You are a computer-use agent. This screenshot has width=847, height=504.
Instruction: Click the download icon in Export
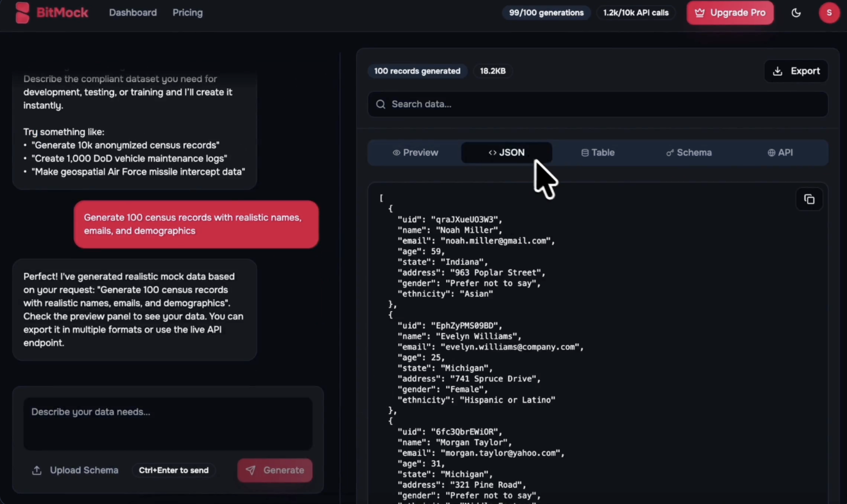pyautogui.click(x=778, y=71)
